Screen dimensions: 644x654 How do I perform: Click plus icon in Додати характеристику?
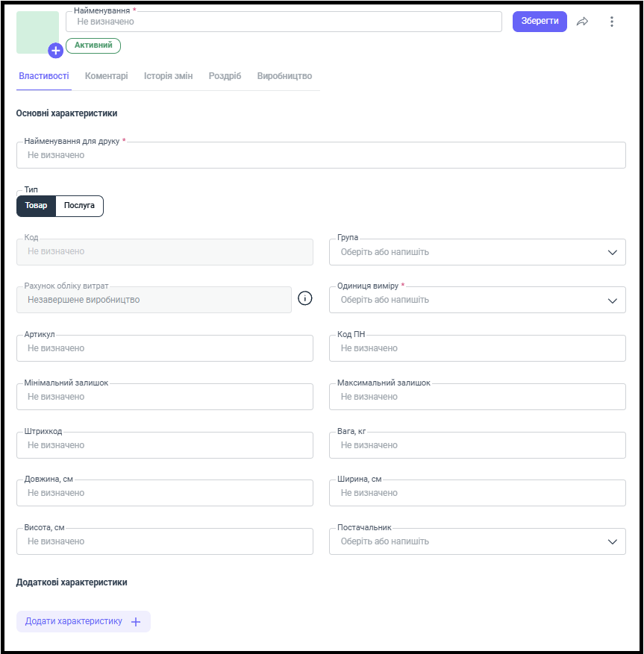136,622
